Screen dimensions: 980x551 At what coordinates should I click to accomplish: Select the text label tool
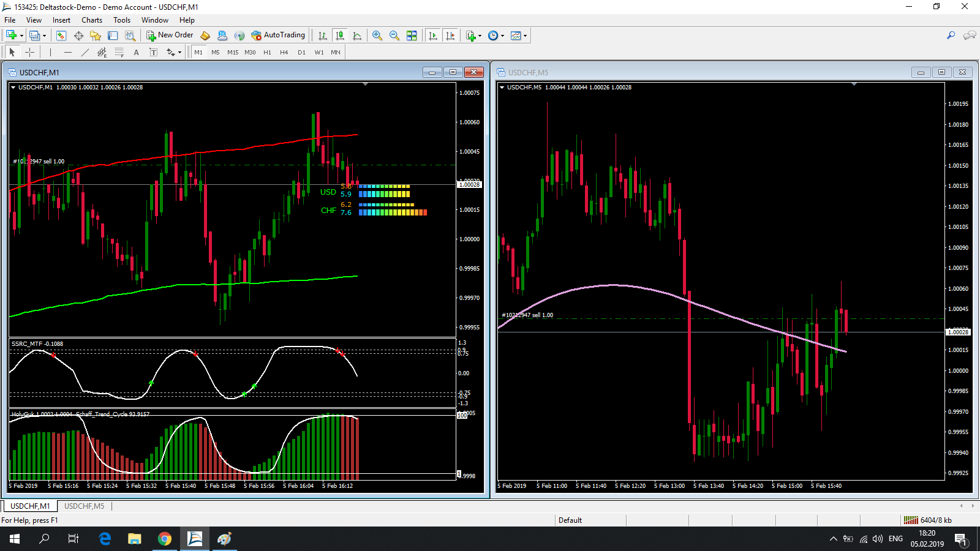pos(153,52)
